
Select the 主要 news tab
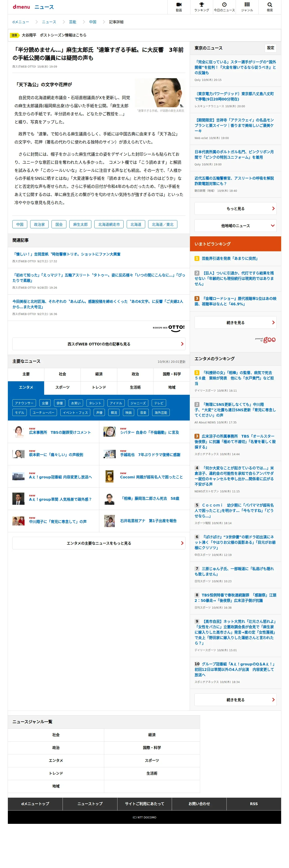[x=26, y=374]
